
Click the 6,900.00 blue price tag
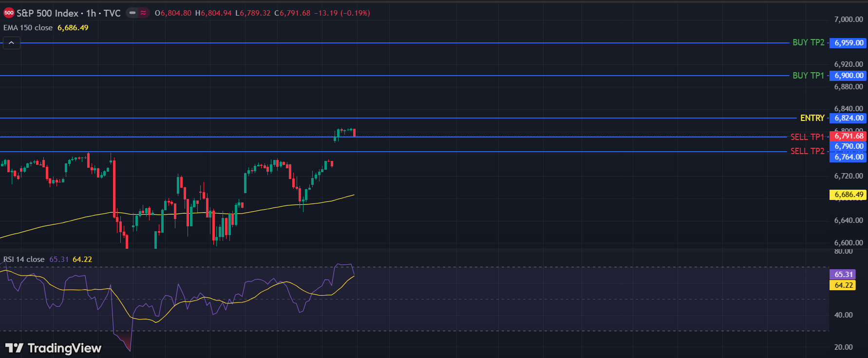pos(849,76)
